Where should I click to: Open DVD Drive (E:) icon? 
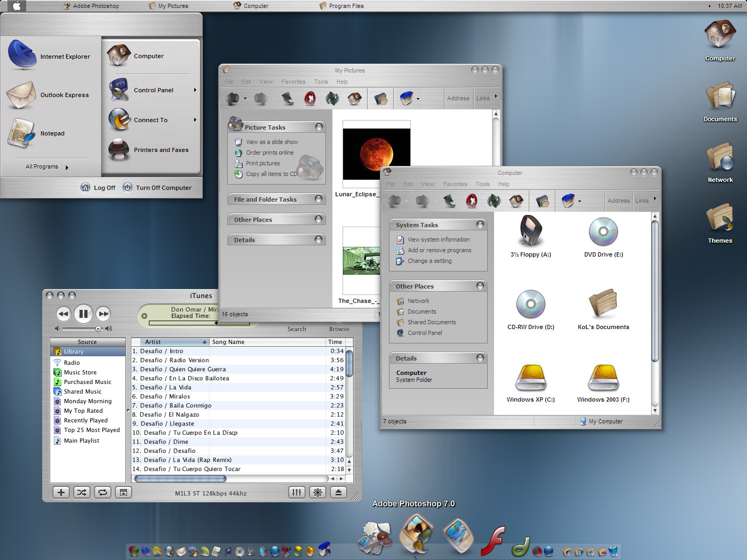(603, 236)
